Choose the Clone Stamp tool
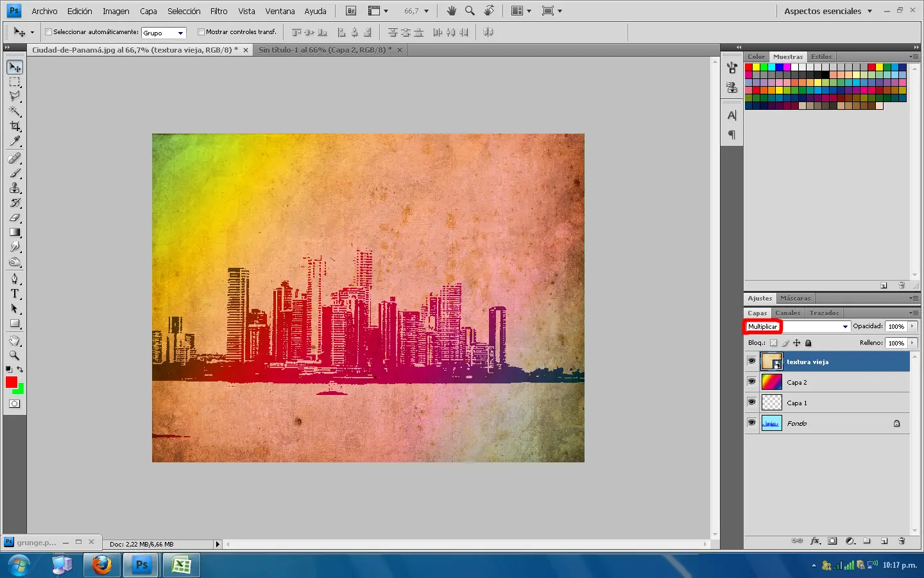The image size is (924, 578). (15, 188)
